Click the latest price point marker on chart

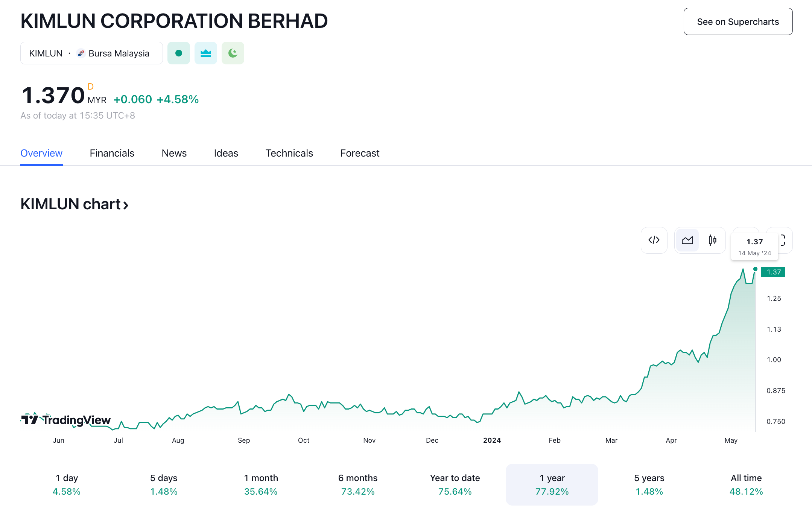(755, 269)
